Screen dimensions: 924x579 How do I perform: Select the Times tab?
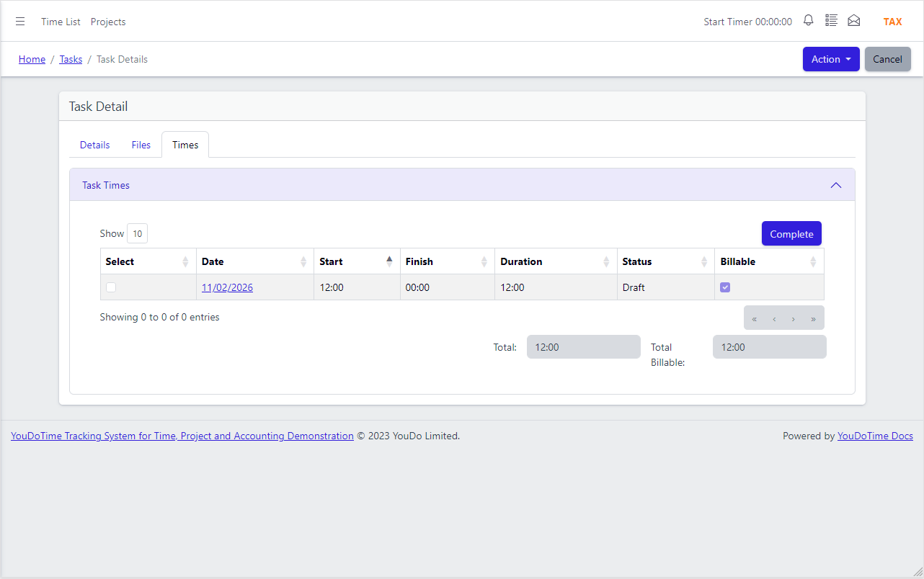click(185, 145)
